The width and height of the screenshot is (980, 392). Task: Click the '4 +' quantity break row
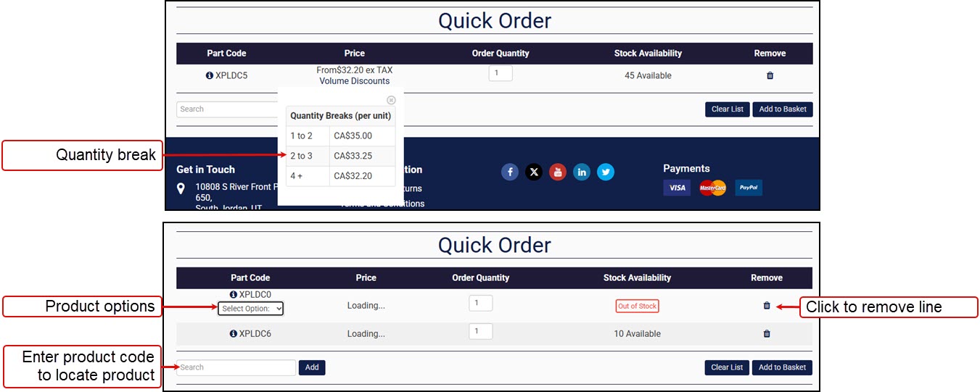pyautogui.click(x=341, y=176)
